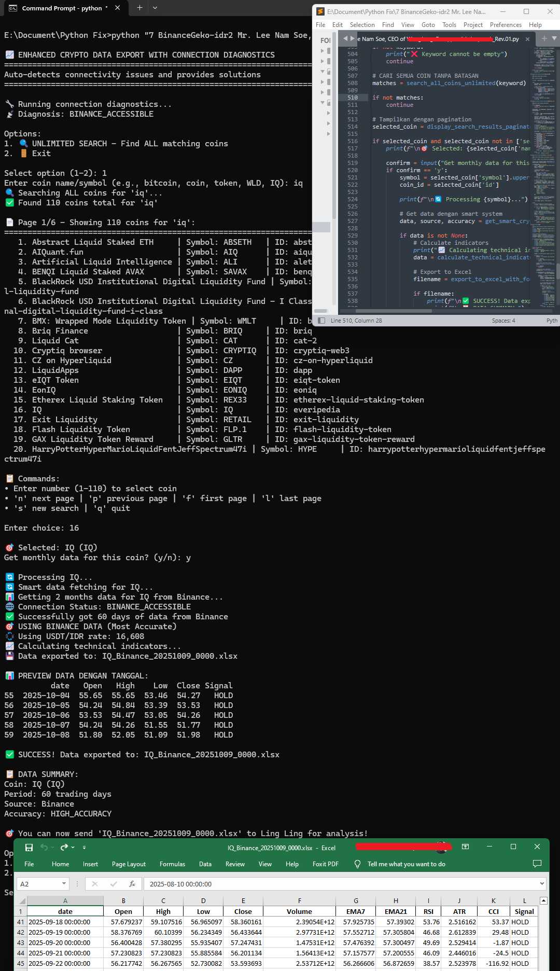Click the Spaces: 4 indicator in Sublime status bar

503,321
